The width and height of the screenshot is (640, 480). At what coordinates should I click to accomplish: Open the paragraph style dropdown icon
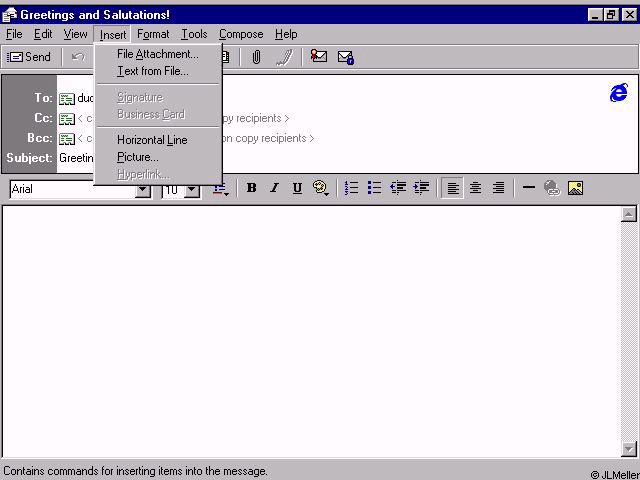coord(220,191)
